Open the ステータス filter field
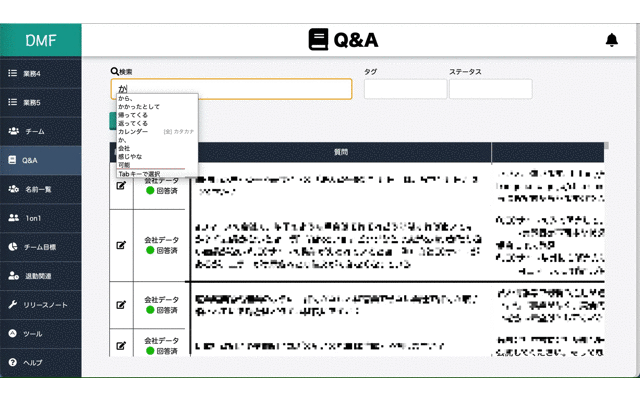This screenshot has width=640, height=400. tap(491, 89)
